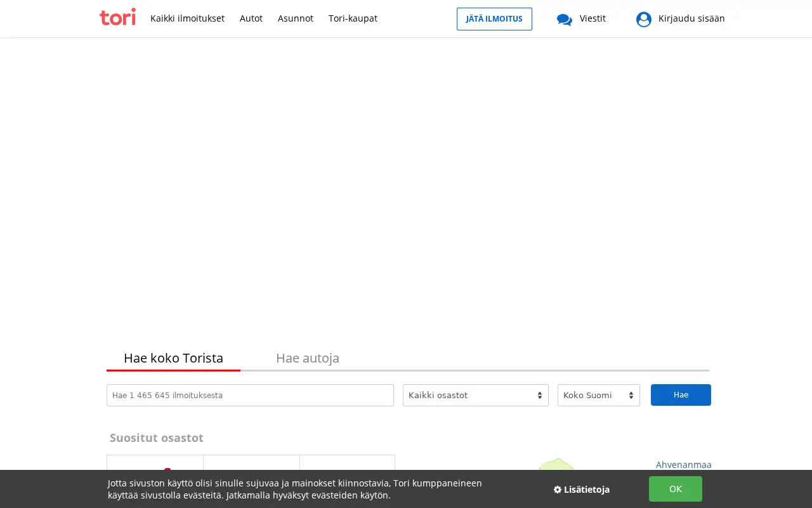The width and height of the screenshot is (812, 508).
Task: Select the Ahvenanmaa region link
Action: coord(684,465)
